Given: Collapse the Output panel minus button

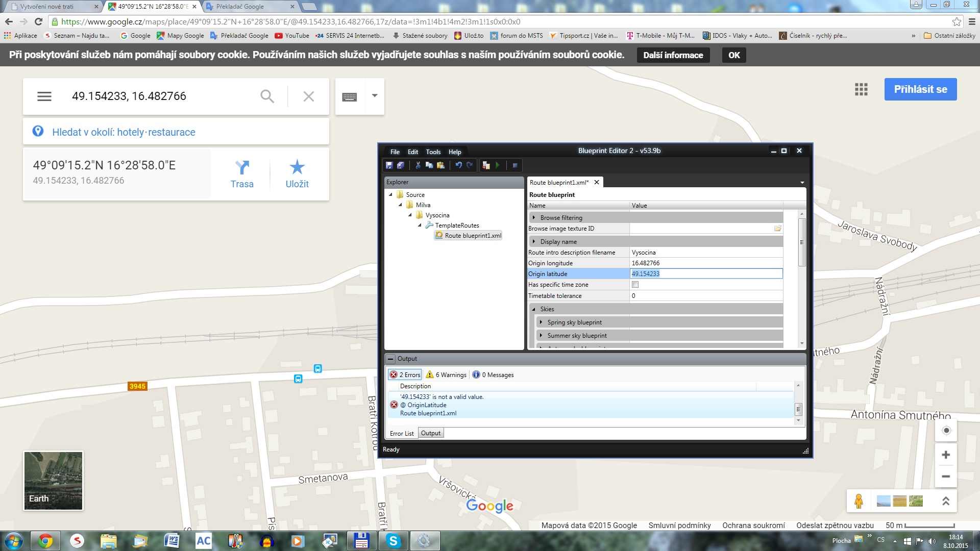Looking at the screenshot, I should tap(390, 359).
